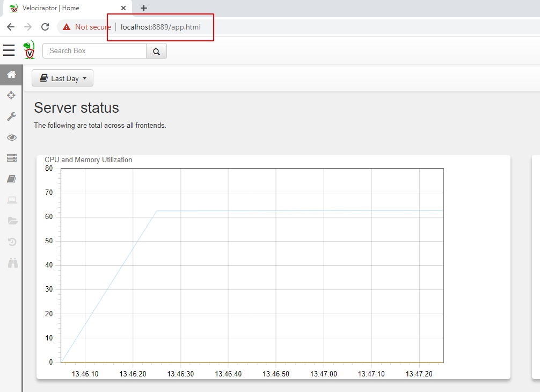Click the browser back arrow

[11, 27]
